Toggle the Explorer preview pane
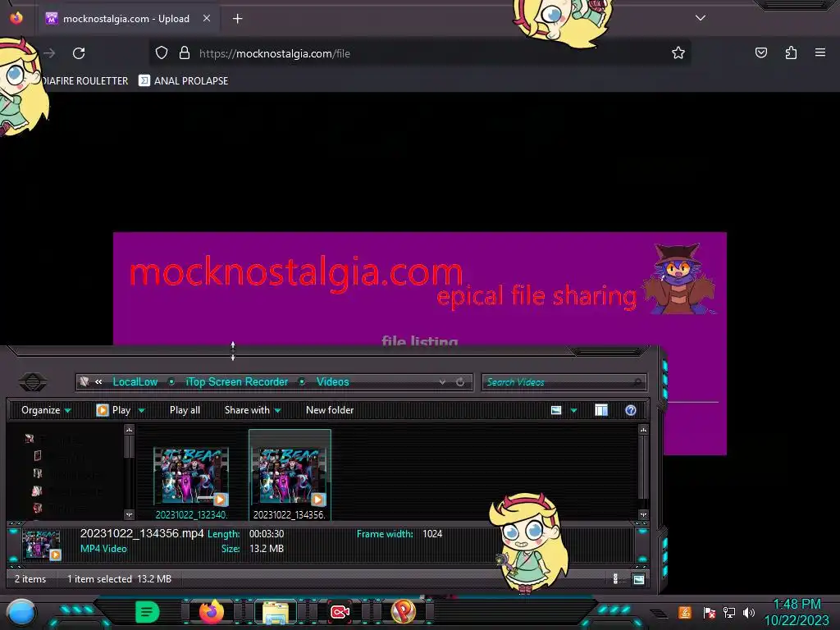This screenshot has width=840, height=630. coord(601,410)
